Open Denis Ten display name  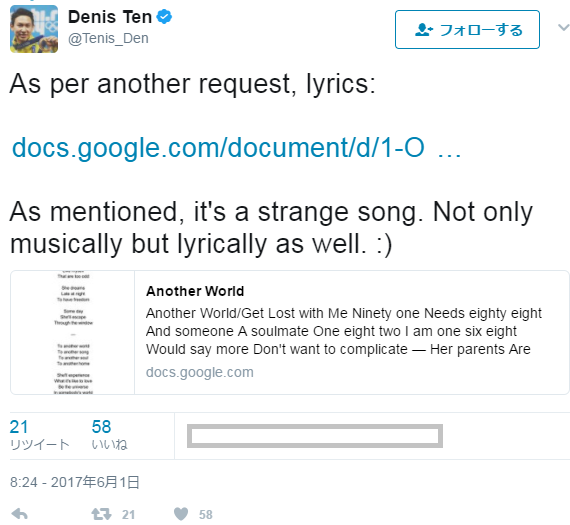(110, 17)
